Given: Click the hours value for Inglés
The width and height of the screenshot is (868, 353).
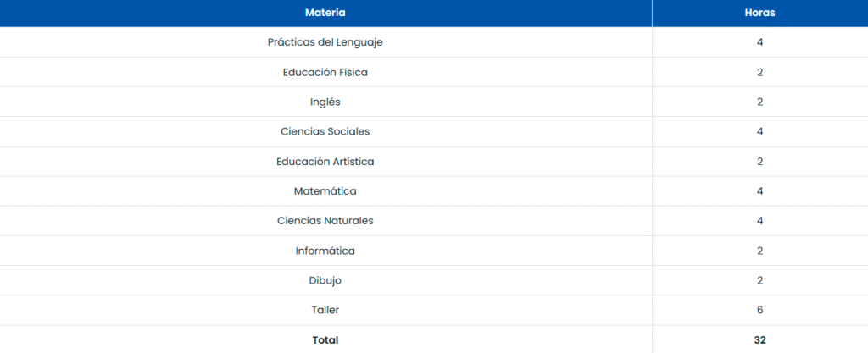Looking at the screenshot, I should [759, 102].
